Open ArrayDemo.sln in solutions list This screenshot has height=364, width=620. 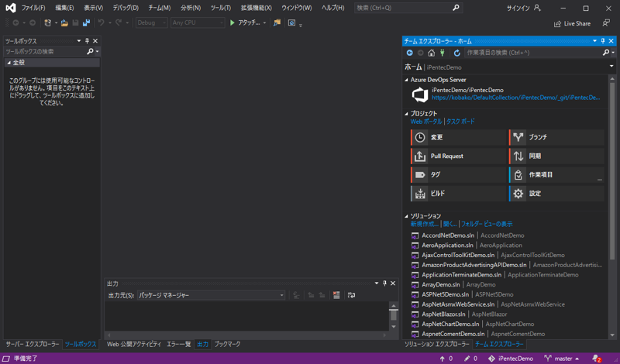[441, 284]
